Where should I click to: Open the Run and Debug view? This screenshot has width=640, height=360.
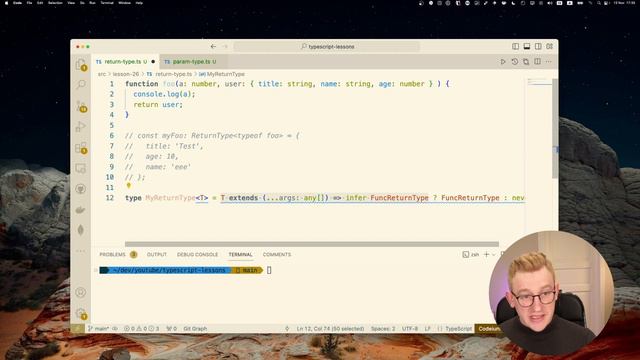point(81,127)
